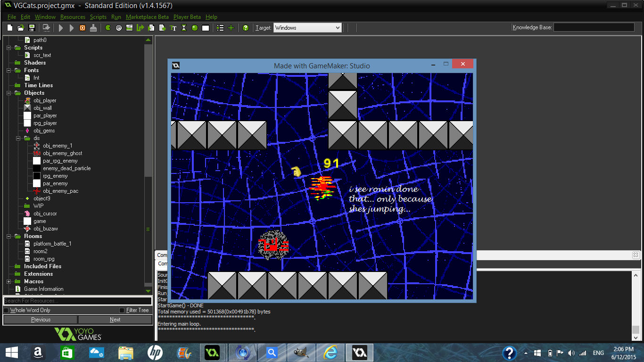Image resolution: width=644 pixels, height=362 pixels.
Task: Collapse the Objects folder in tree
Action: click(x=8, y=93)
